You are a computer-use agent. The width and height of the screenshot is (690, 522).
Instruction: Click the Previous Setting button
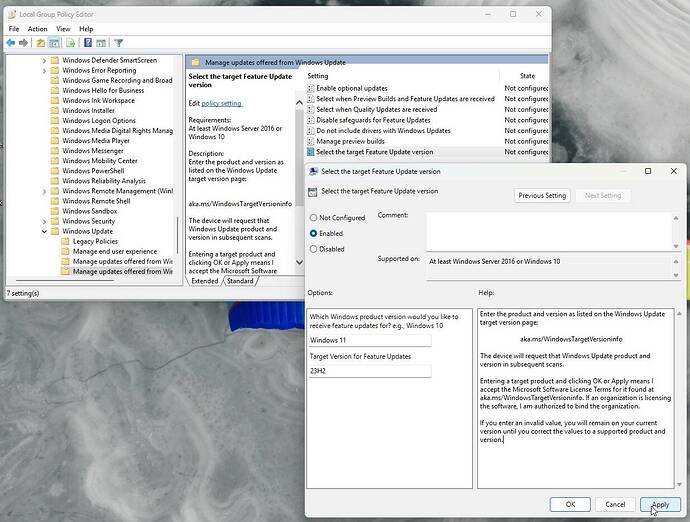pos(542,195)
